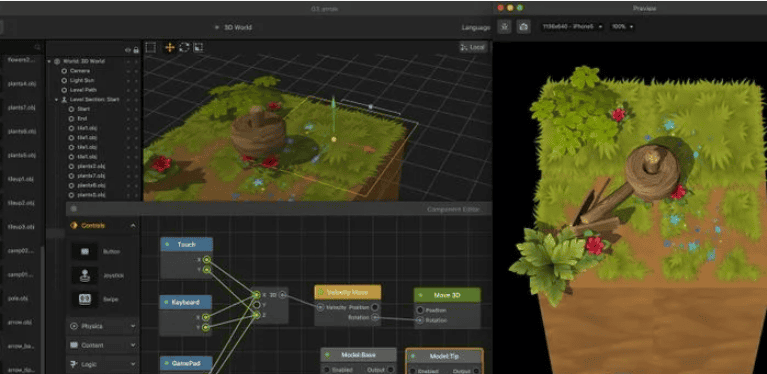Toggle the lock column header icon
The height and width of the screenshot is (374, 767).
tap(136, 49)
